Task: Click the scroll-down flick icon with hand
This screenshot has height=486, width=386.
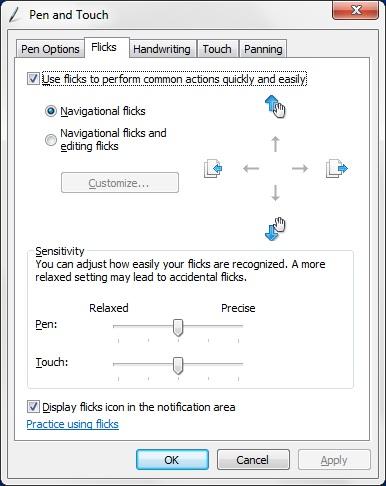Action: click(x=275, y=229)
